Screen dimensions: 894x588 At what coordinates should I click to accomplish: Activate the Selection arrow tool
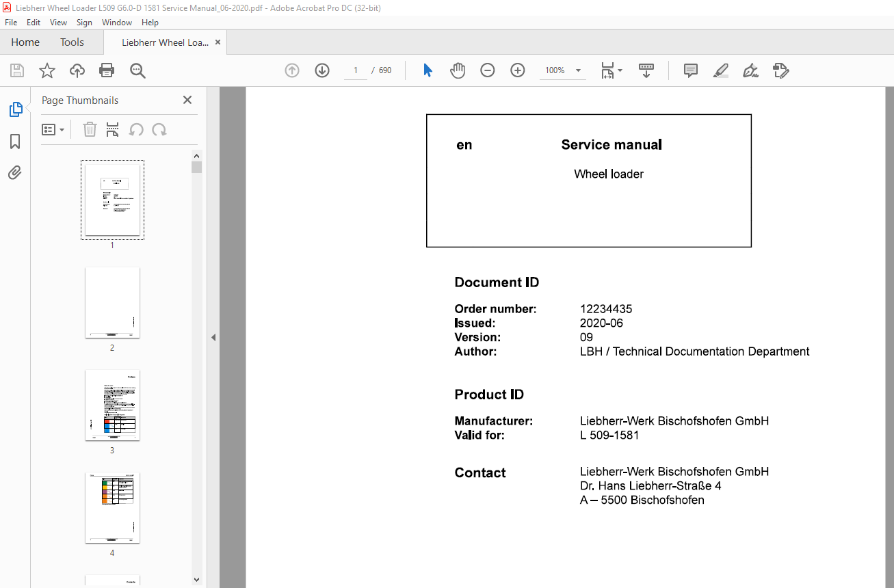click(x=428, y=70)
